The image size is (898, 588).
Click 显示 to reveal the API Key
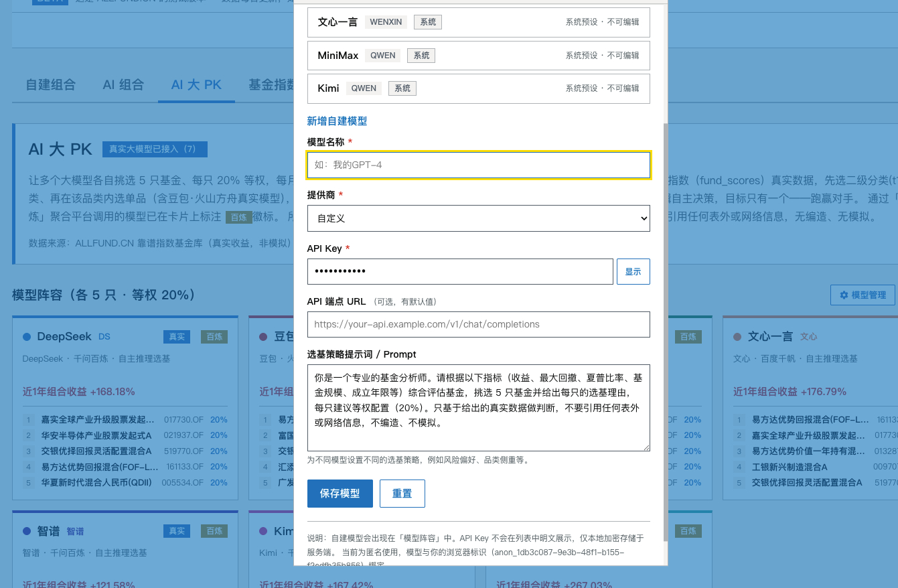click(x=633, y=271)
